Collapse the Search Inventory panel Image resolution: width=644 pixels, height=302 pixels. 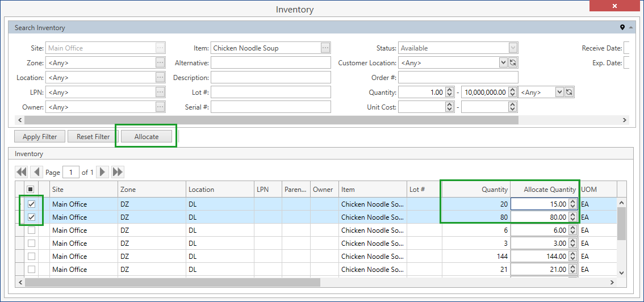629,28
